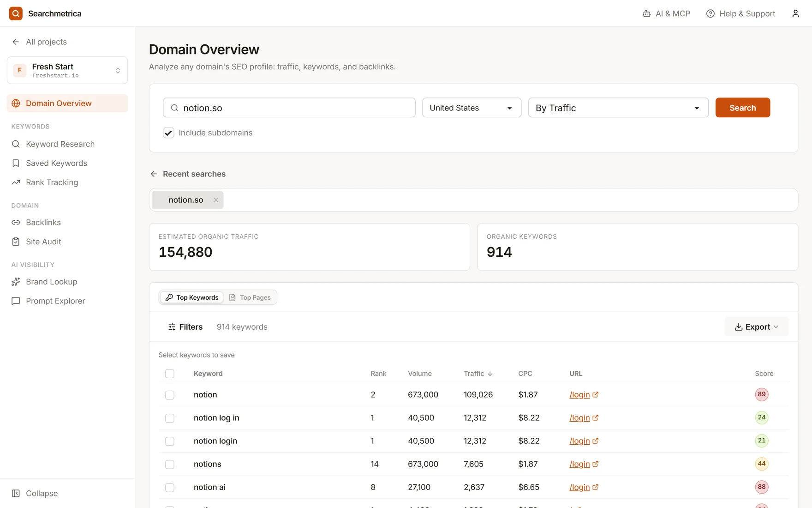Click the Organic Keywords value 914
Image resolution: width=812 pixels, height=508 pixels.
(x=499, y=252)
